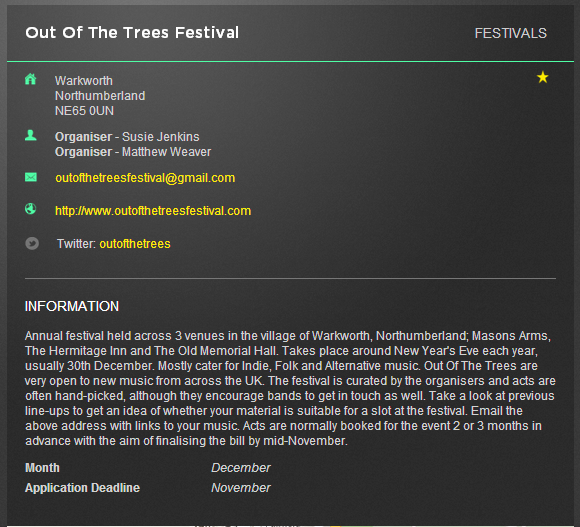
Task: Click the Warkworth address line
Action: point(84,81)
